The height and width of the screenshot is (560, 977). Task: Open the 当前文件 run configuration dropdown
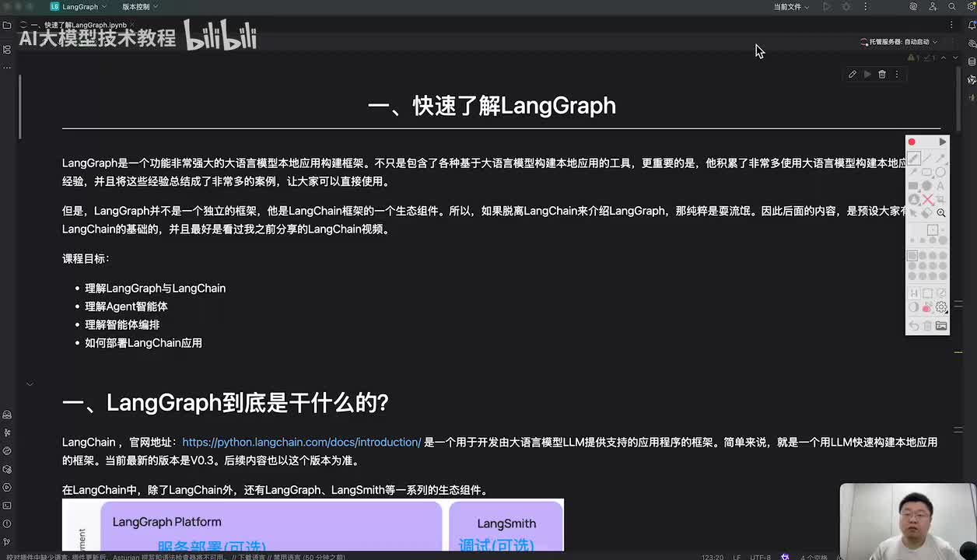[791, 6]
